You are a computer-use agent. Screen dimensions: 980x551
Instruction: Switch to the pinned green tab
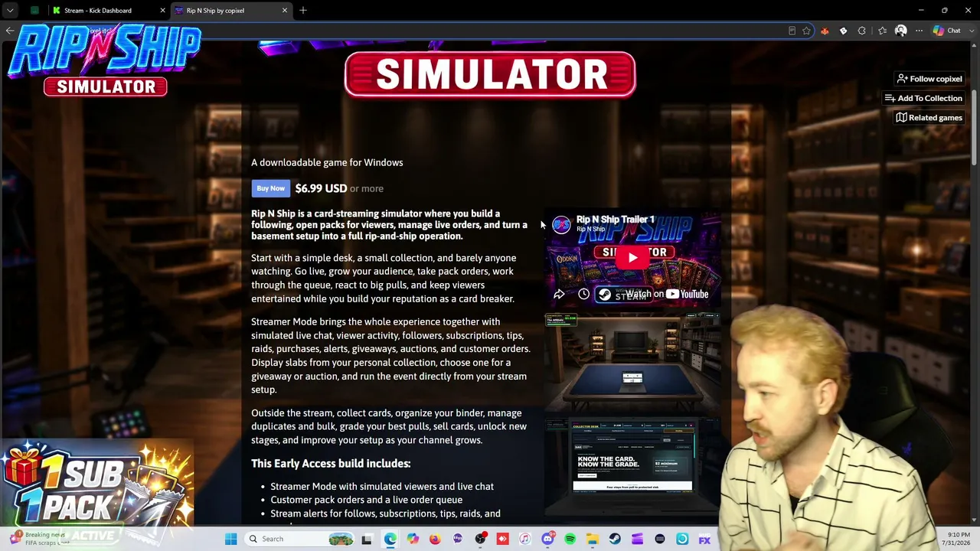(x=34, y=11)
